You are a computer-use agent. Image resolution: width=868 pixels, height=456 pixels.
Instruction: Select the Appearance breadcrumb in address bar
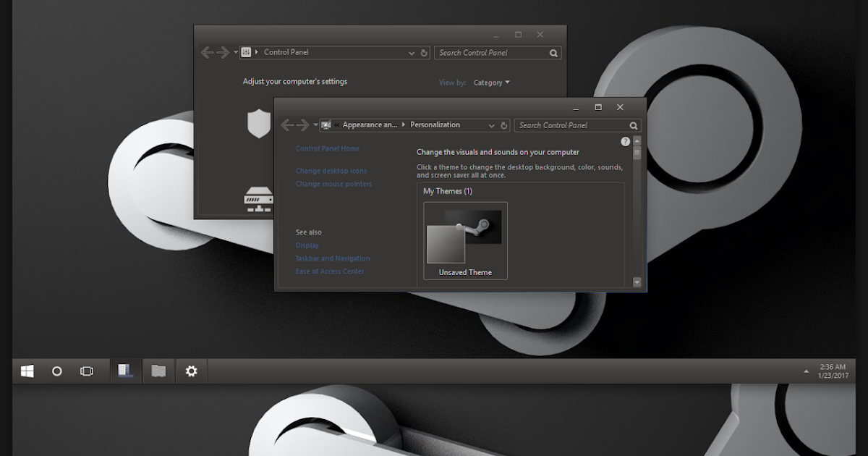click(x=370, y=125)
